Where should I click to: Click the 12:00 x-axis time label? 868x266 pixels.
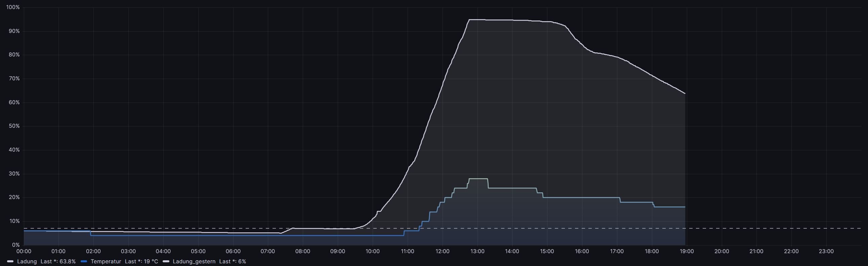pos(442,251)
